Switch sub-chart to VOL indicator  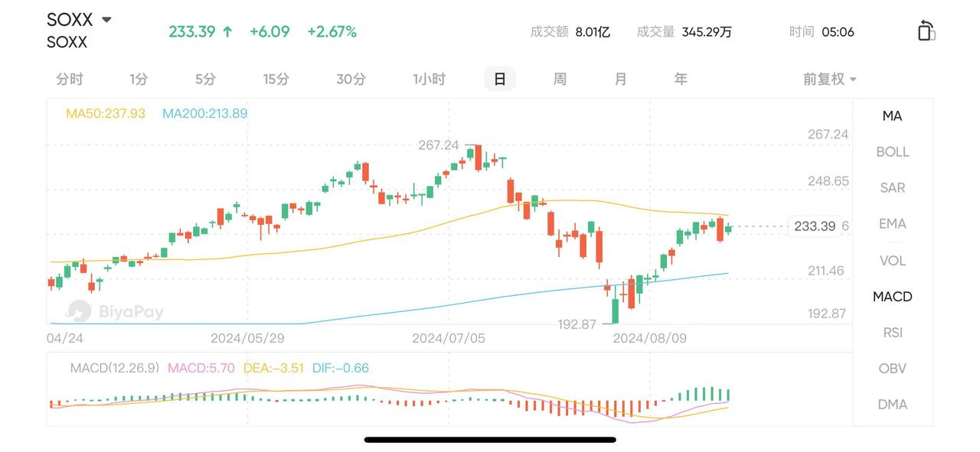[x=892, y=260]
